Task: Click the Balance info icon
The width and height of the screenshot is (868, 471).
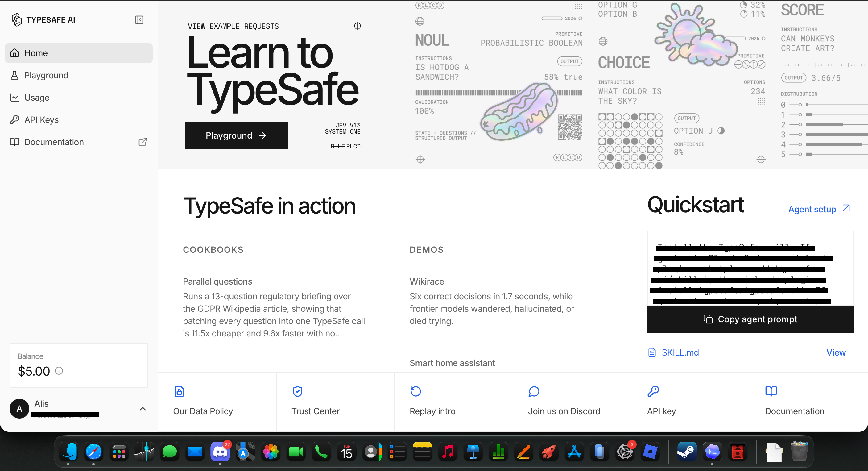Action: 59,371
